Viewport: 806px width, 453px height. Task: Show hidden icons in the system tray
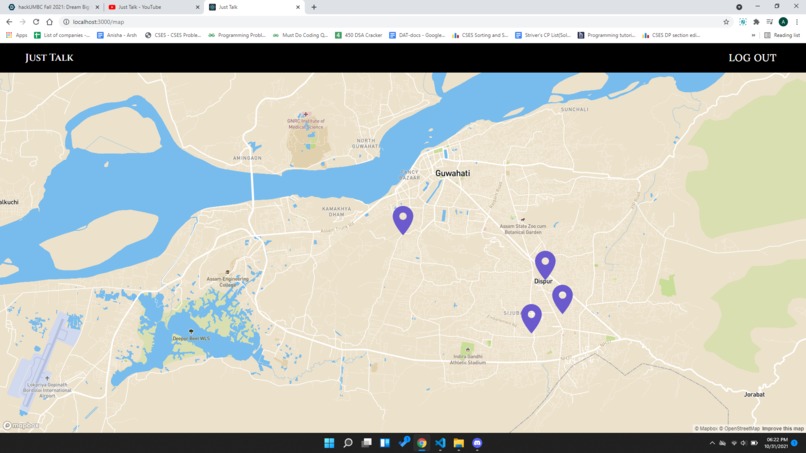(712, 443)
